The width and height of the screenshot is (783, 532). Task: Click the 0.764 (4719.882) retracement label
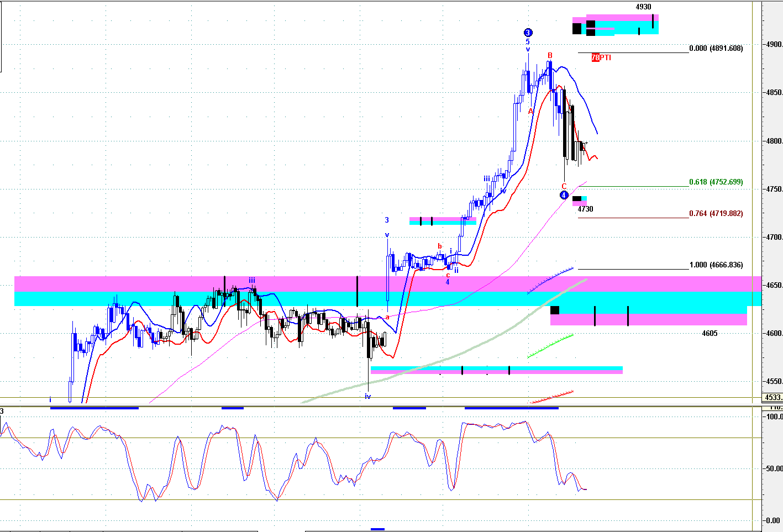716,213
